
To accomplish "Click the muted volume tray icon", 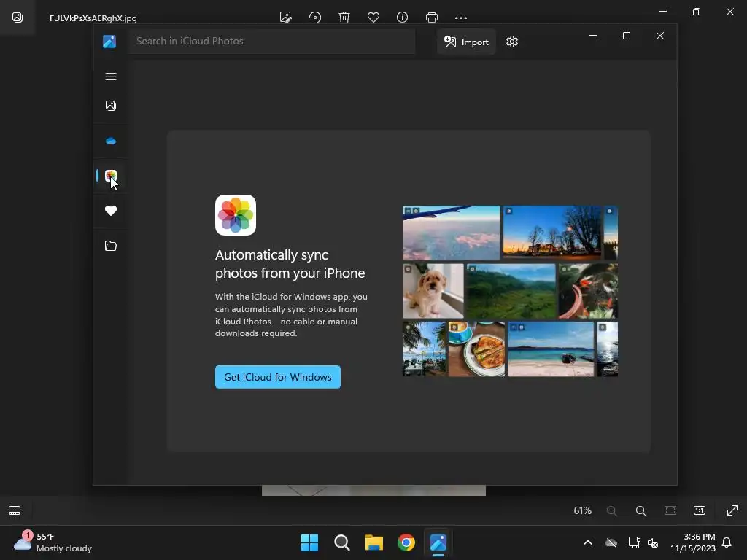I will pos(653,542).
